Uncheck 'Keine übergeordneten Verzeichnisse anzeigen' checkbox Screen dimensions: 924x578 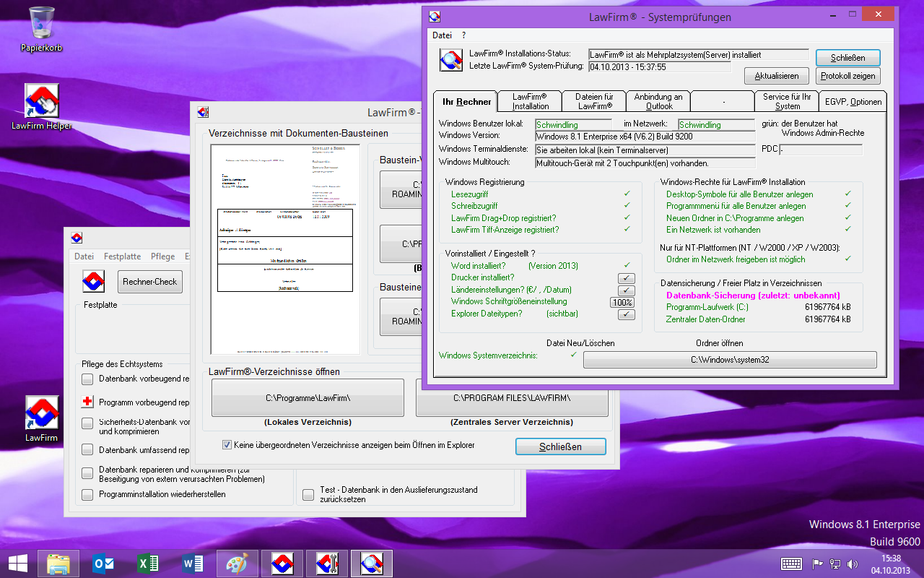[x=227, y=445]
